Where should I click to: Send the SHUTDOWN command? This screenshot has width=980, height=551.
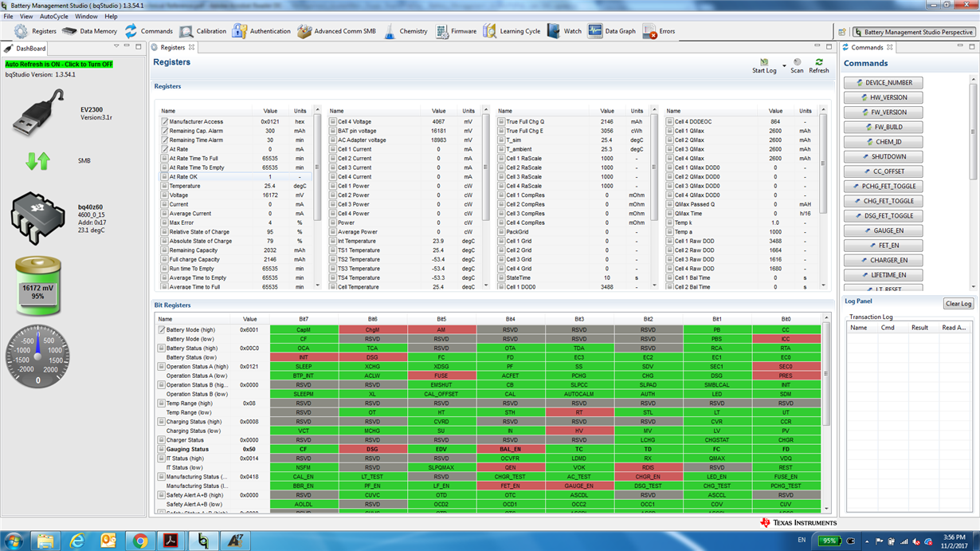click(883, 156)
